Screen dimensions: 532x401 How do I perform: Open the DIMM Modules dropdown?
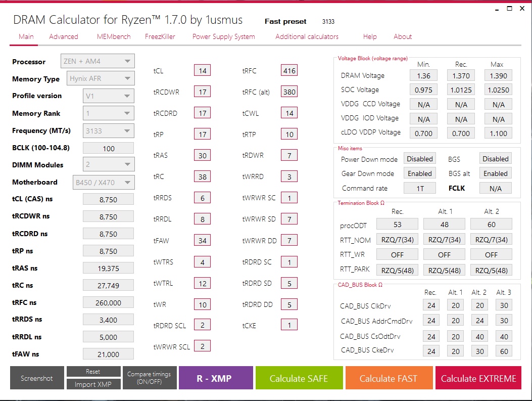pos(109,164)
